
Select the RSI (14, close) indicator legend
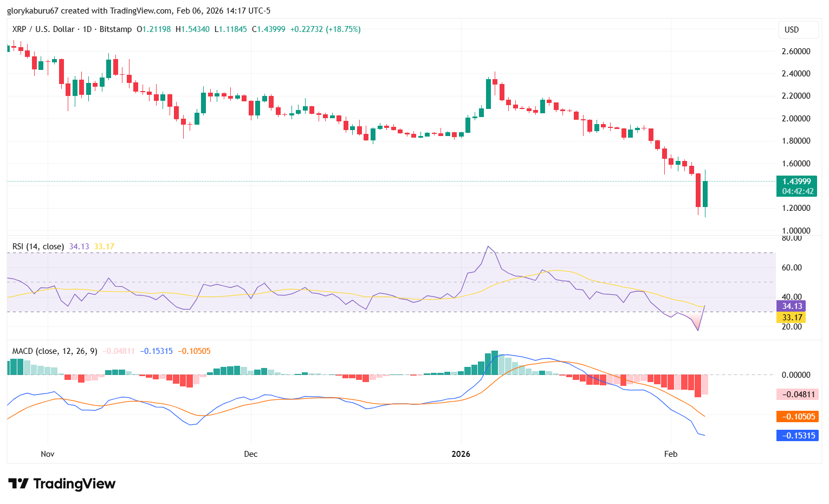(38, 247)
